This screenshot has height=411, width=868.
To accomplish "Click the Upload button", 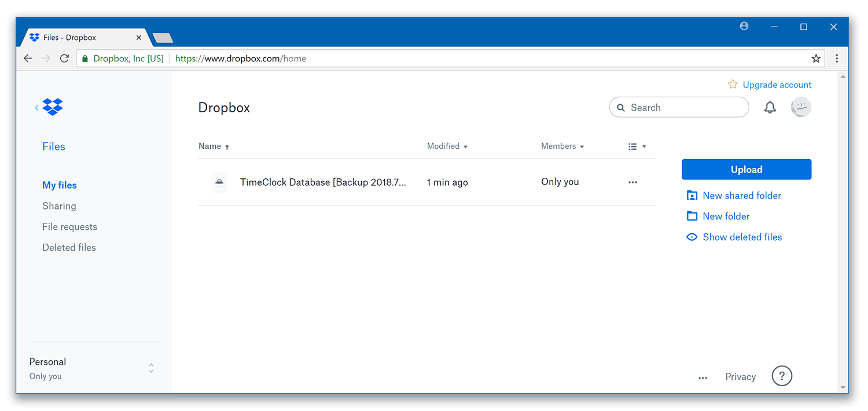I will [746, 170].
